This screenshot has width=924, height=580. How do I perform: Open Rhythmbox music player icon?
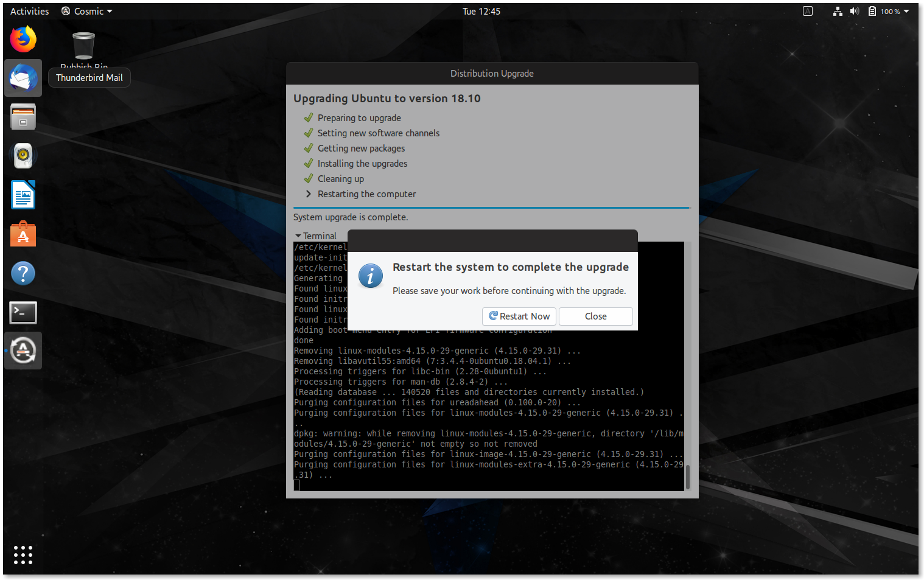point(23,156)
